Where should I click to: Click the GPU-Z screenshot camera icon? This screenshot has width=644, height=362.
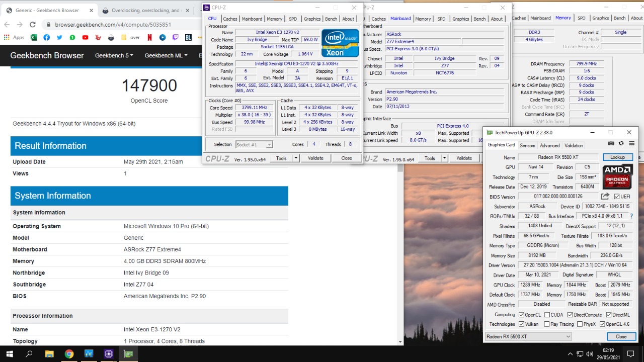click(611, 144)
